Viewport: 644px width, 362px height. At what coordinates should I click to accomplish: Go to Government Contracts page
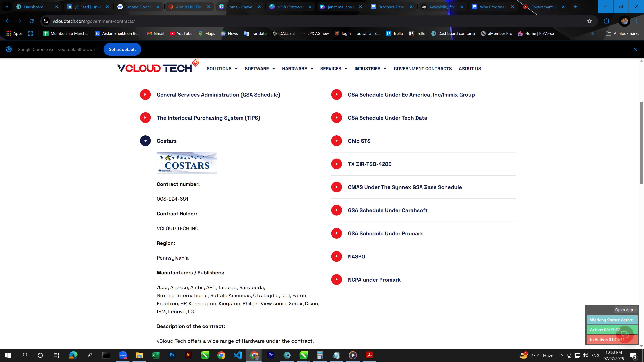422,69
